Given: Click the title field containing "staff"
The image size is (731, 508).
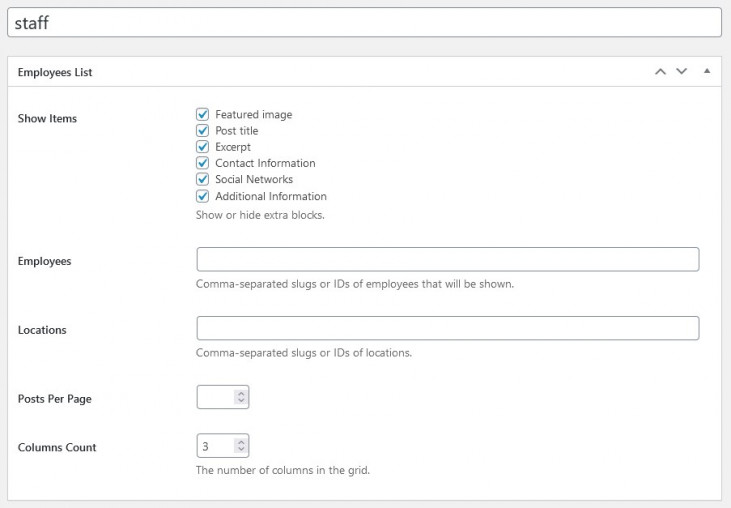Looking at the screenshot, I should [365, 23].
